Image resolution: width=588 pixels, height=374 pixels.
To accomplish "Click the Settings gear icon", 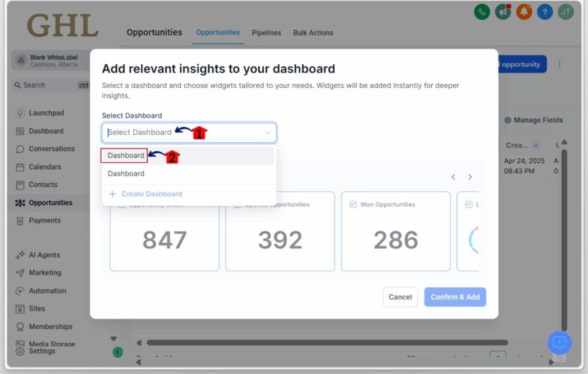I will [x=20, y=351].
